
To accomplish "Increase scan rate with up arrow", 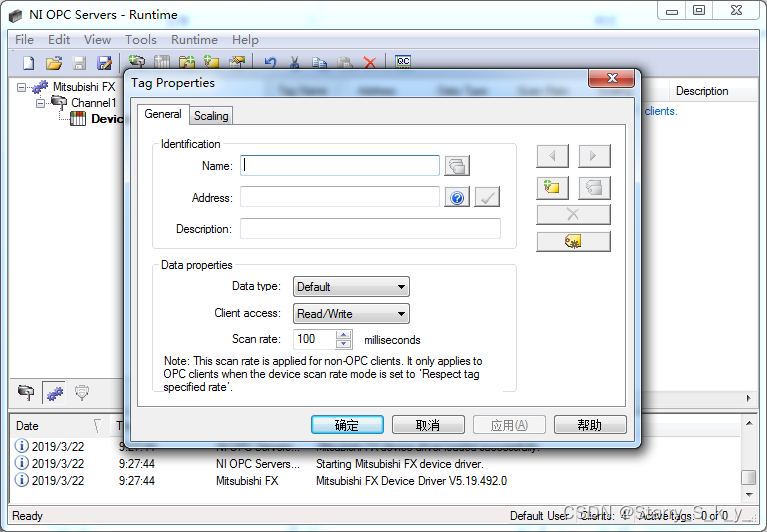I will click(x=344, y=335).
